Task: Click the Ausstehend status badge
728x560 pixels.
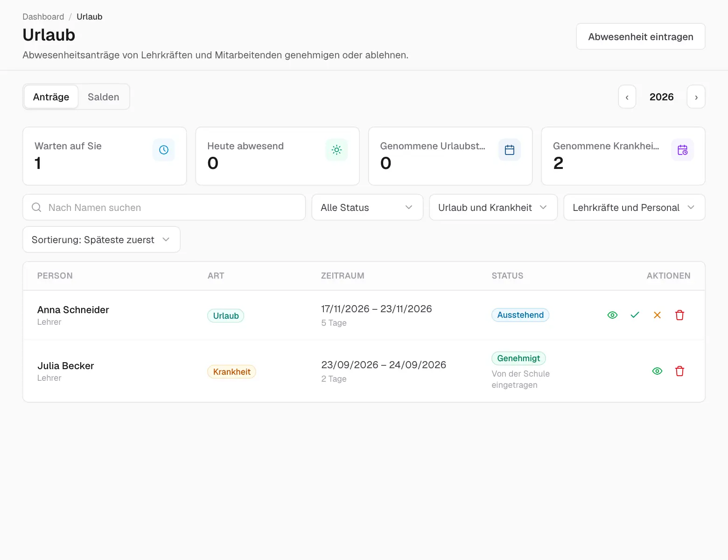Action: coord(520,315)
